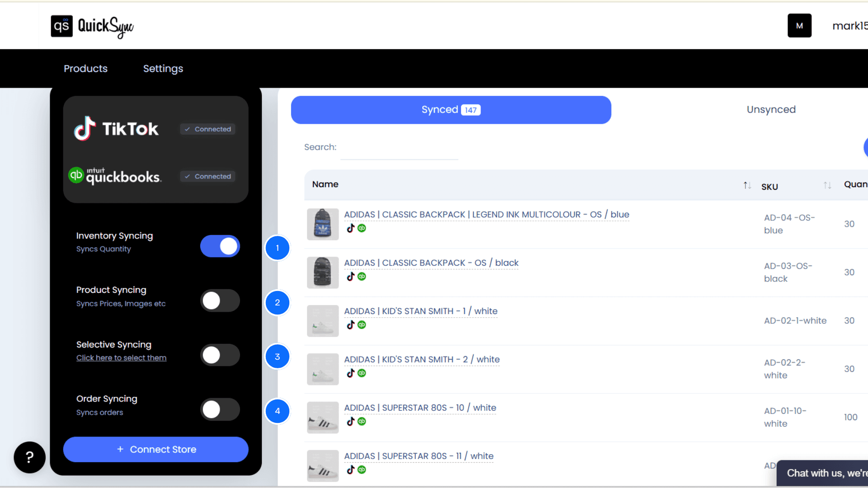Open the Products menu
Screen dimensions: 868x488
[85, 69]
